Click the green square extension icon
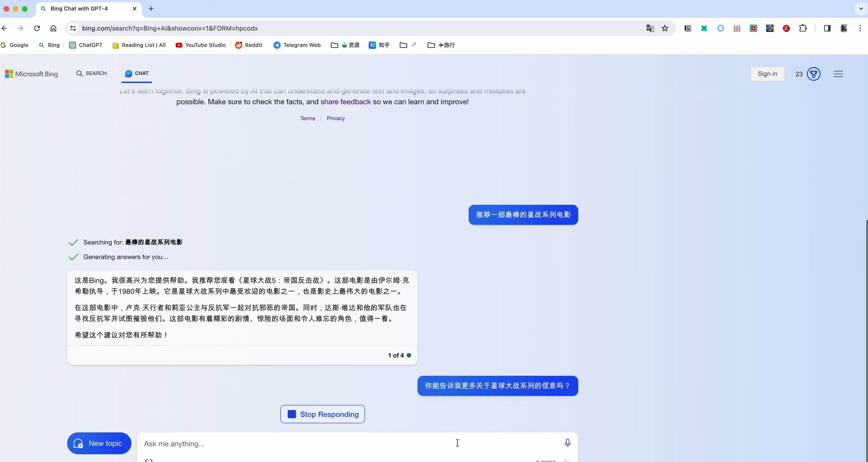The height and width of the screenshot is (462, 868). point(704,28)
